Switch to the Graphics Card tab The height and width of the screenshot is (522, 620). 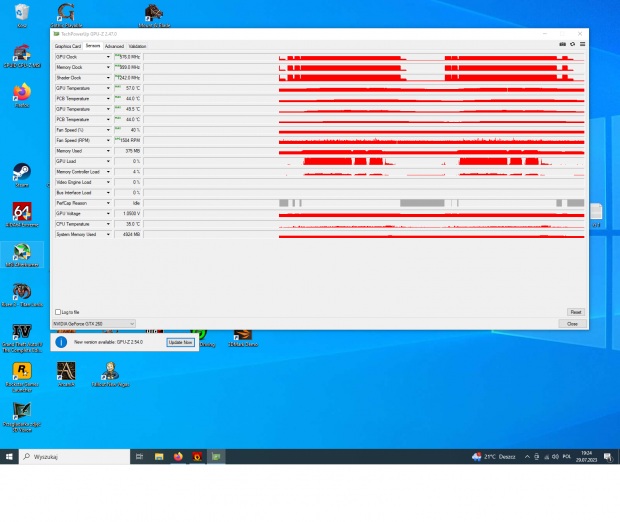coord(68,46)
